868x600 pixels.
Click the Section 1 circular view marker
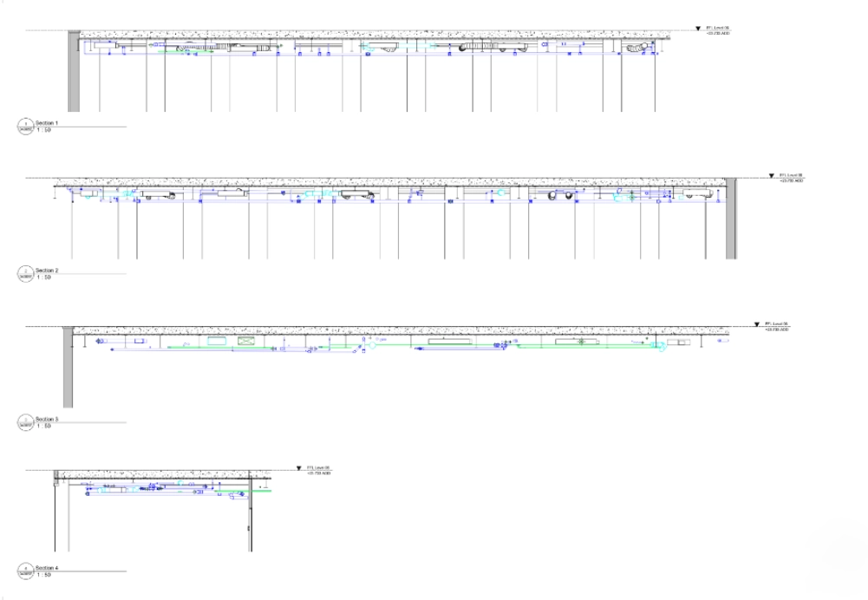click(x=25, y=127)
